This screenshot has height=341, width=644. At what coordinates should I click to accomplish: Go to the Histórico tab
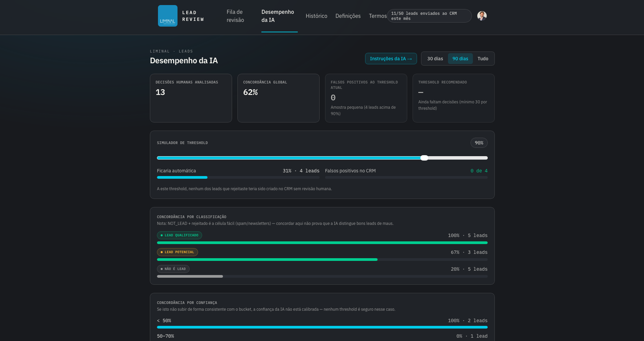(316, 16)
